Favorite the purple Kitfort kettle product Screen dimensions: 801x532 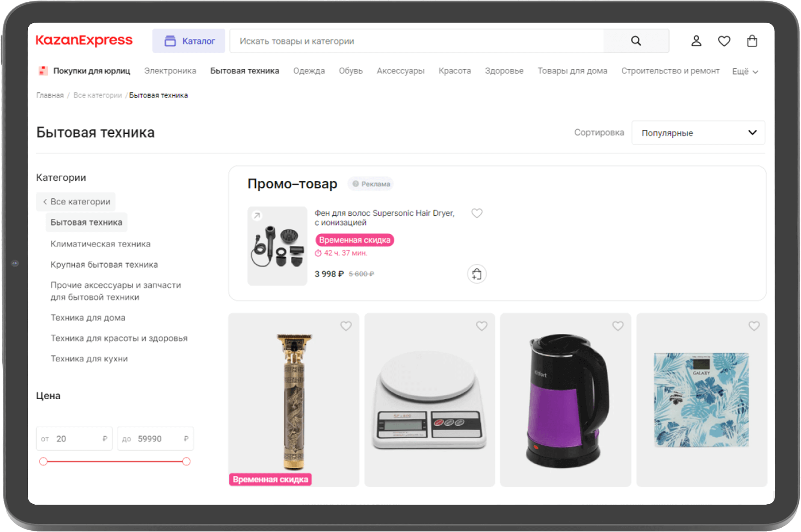click(x=618, y=326)
